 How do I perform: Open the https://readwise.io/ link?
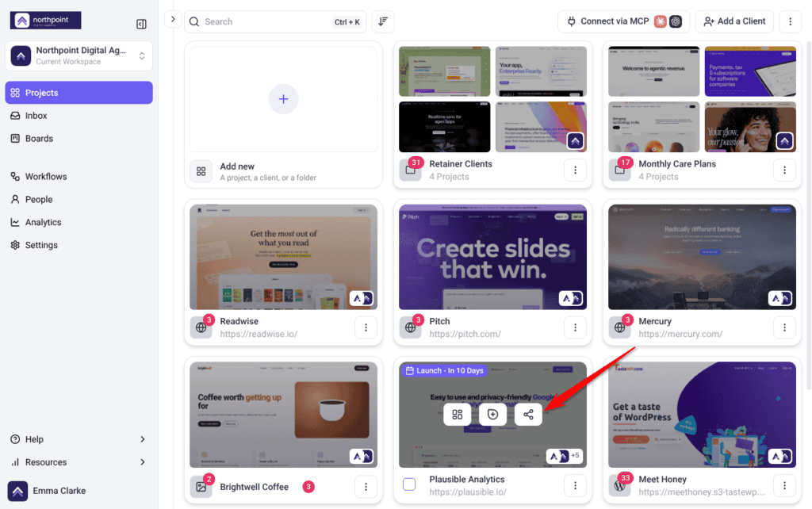click(259, 334)
